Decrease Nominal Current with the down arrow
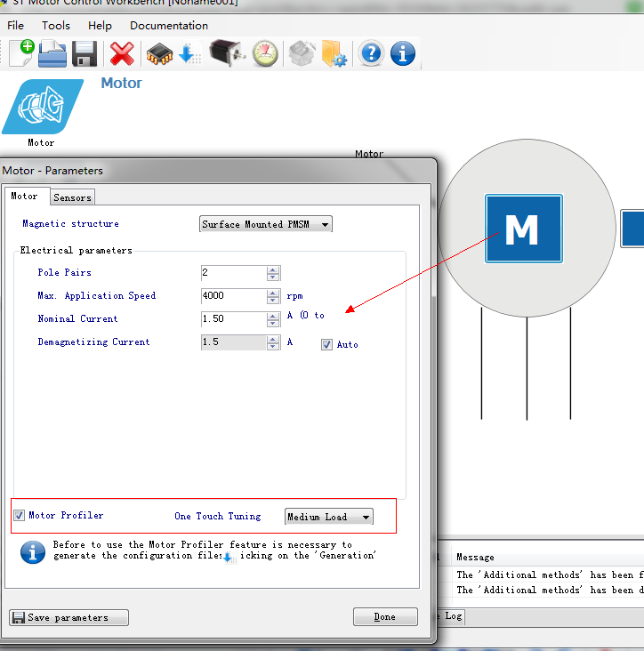This screenshot has height=651, width=644. click(273, 324)
